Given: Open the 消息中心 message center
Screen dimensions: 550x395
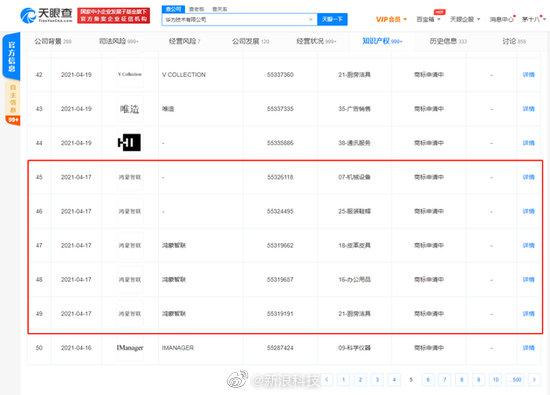Looking at the screenshot, I should 502,19.
